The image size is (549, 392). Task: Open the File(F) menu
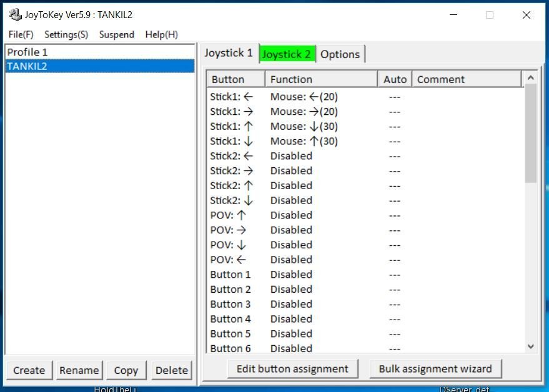pyautogui.click(x=21, y=35)
